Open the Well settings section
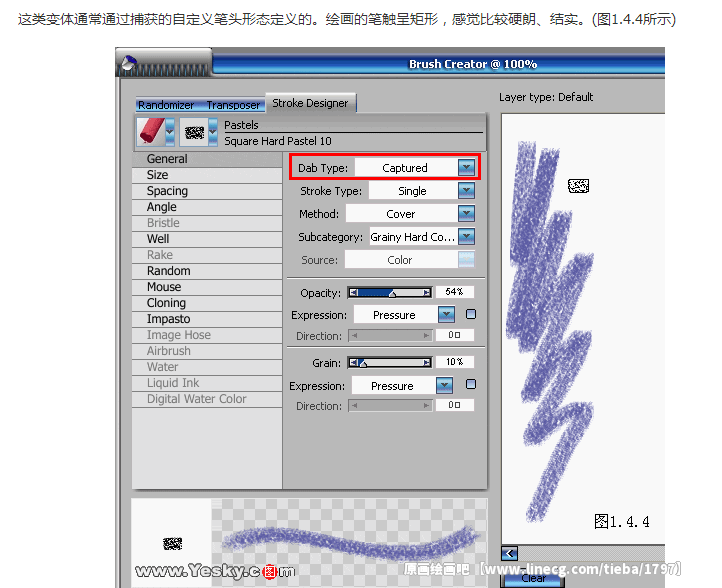 207,239
